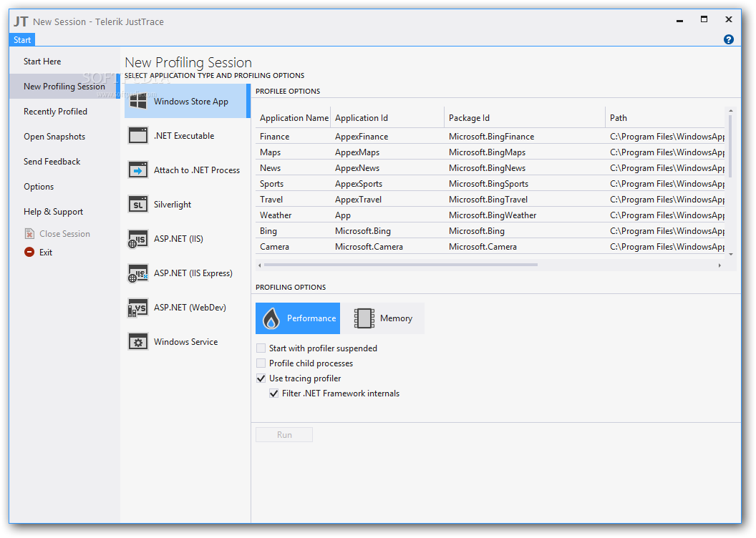Enable Start with profiler suspended

[x=261, y=348]
